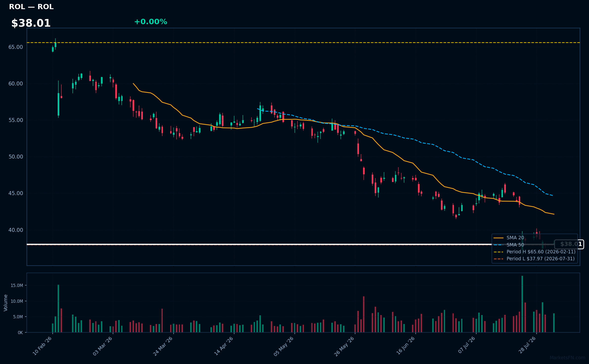Select the "10 Feb '26" date label
This screenshot has width=589, height=364.
[42, 346]
